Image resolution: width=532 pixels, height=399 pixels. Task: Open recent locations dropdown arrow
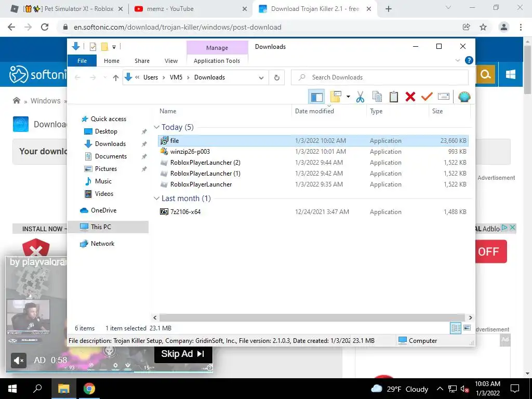tap(105, 78)
